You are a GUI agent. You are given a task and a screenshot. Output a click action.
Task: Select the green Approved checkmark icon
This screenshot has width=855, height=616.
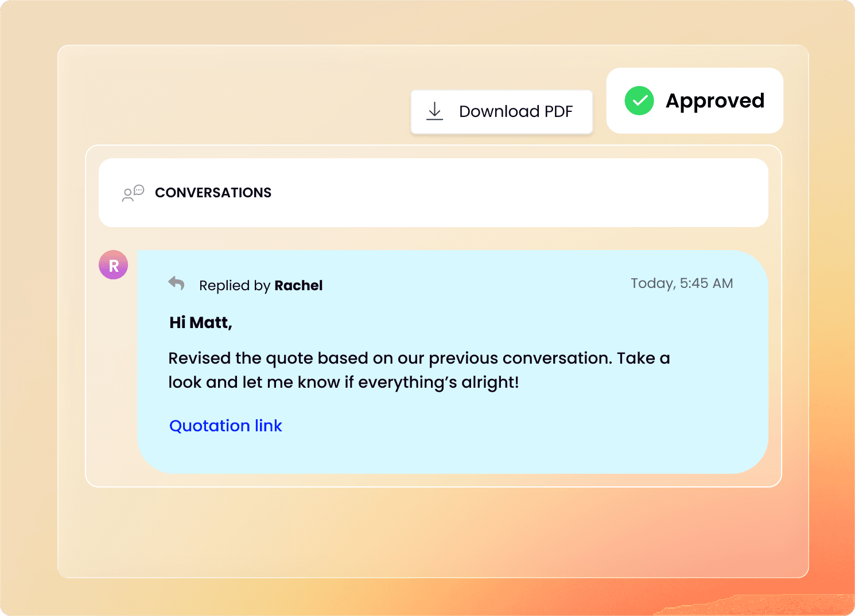[x=639, y=101]
